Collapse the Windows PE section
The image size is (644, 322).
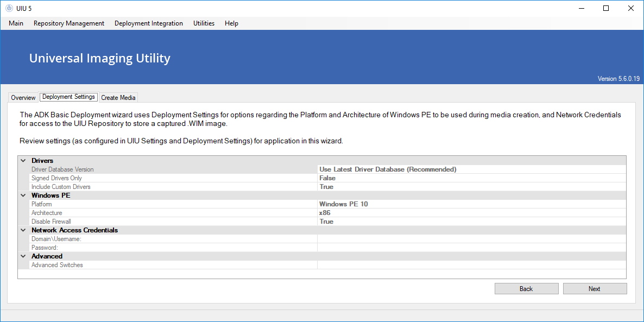click(x=23, y=195)
